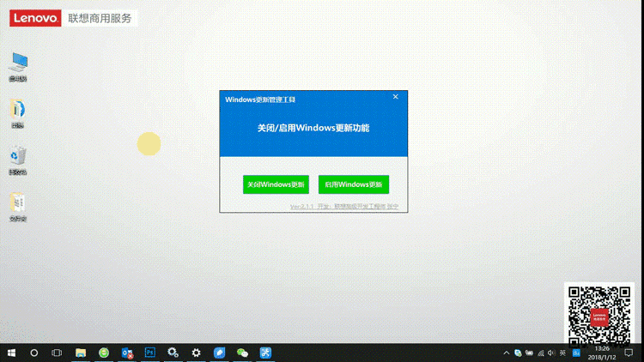
Task: Expand hidden system tray icons
Action: tap(507, 353)
